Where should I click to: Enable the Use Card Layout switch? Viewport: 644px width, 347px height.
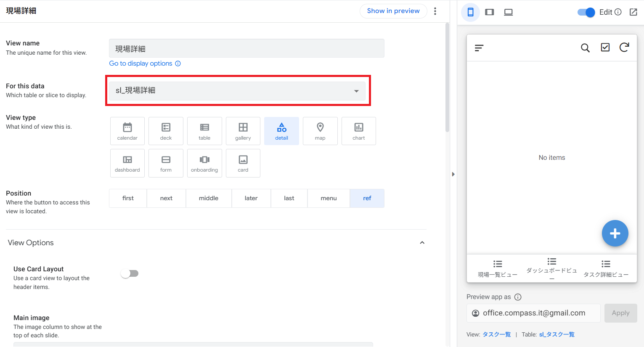(130, 274)
